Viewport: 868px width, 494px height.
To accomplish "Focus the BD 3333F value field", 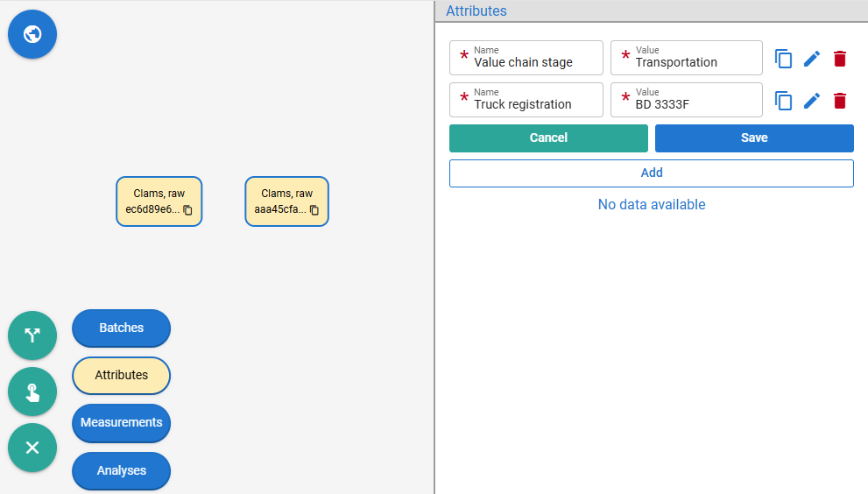I will [687, 100].
